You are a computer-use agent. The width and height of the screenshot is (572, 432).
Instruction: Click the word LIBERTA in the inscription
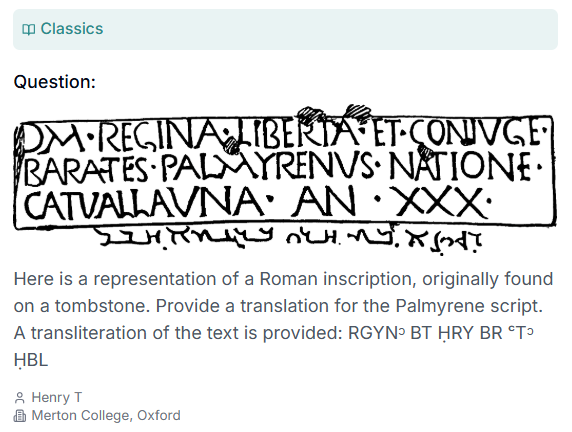[x=297, y=132]
